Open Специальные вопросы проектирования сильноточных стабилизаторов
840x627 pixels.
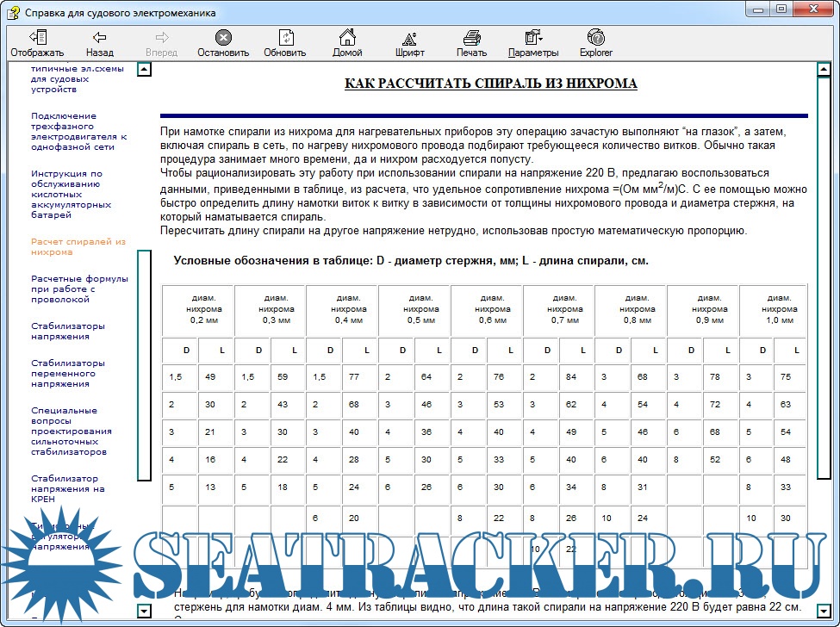[x=72, y=431]
